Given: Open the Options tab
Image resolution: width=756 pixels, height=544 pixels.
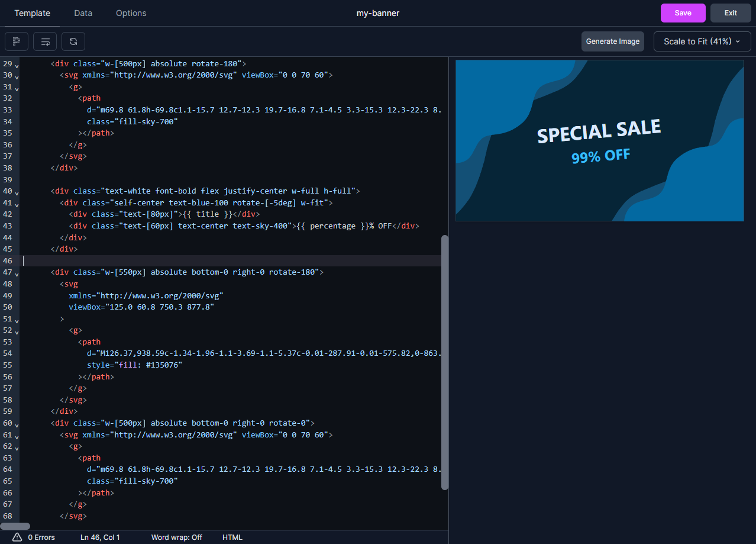Looking at the screenshot, I should (x=131, y=12).
